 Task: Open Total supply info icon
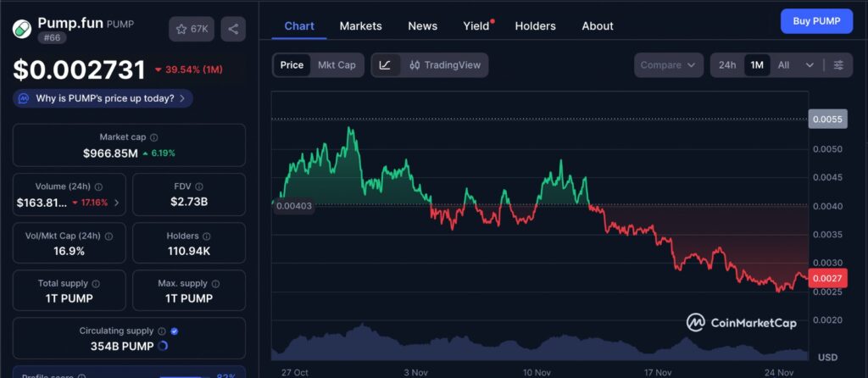click(96, 283)
